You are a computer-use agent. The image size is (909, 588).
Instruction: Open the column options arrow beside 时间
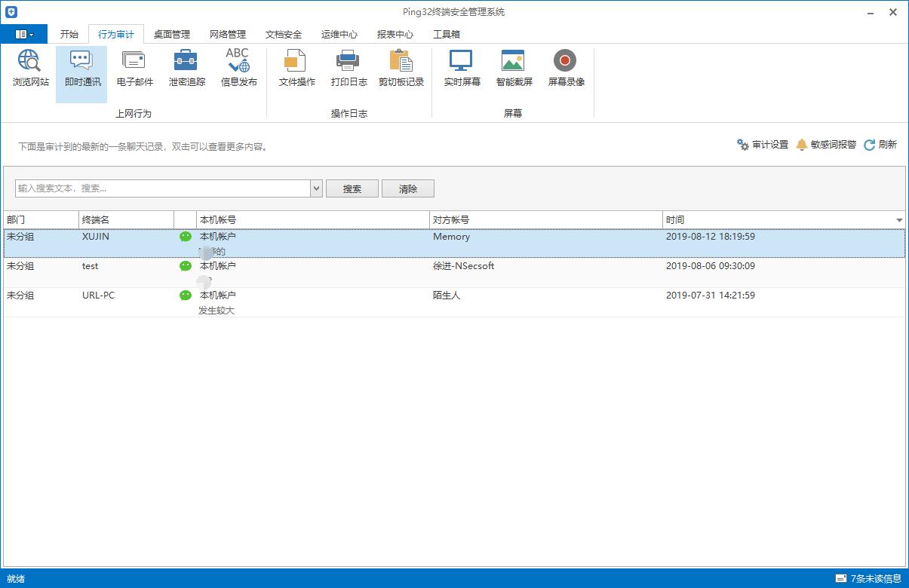[x=899, y=220]
